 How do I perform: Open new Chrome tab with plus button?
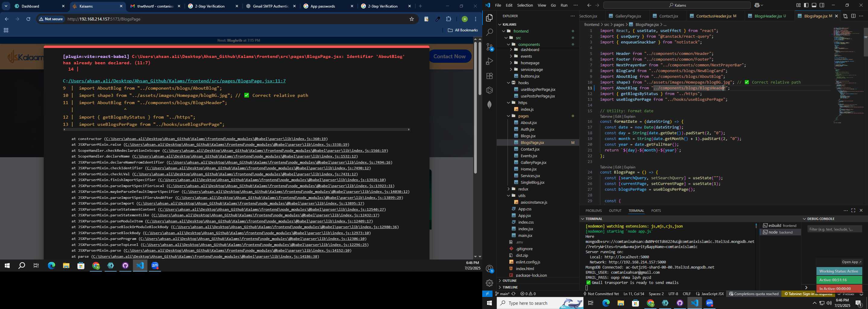(420, 6)
